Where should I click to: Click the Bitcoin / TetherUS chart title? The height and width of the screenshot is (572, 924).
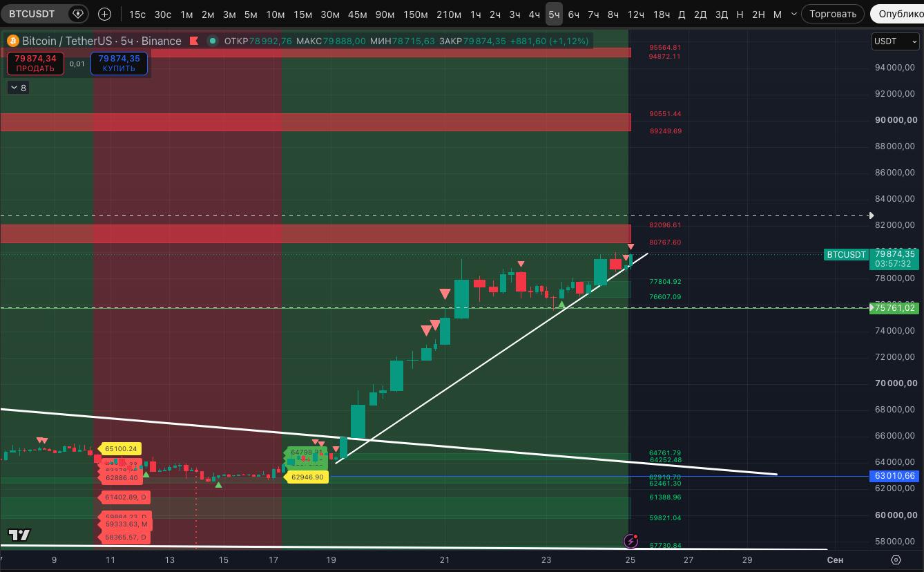point(102,41)
